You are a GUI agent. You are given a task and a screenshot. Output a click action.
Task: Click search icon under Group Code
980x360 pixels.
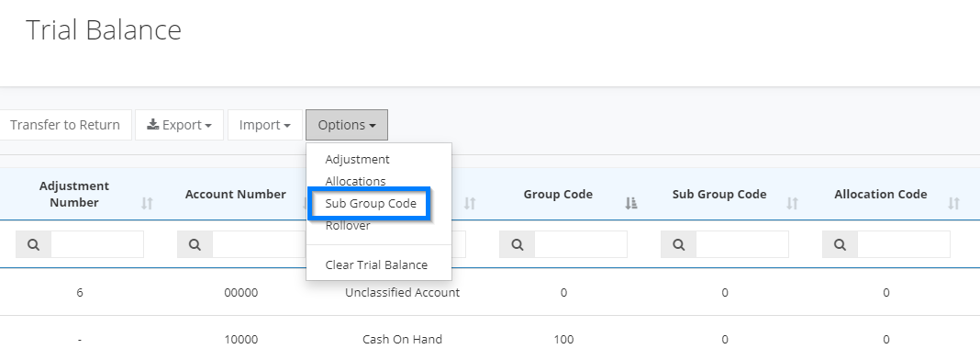click(x=518, y=244)
